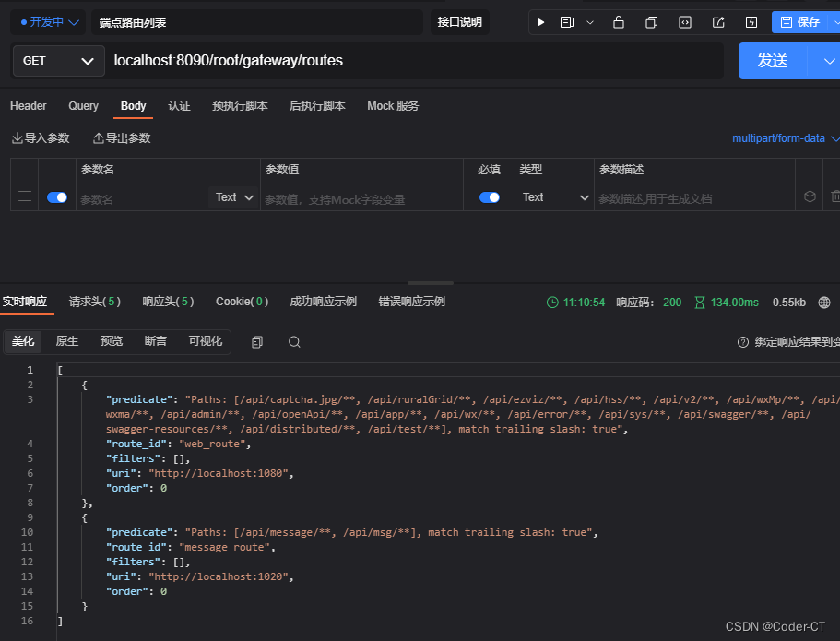Click 绑定响应结果到变量 link
This screenshot has width=840, height=641.
(798, 342)
